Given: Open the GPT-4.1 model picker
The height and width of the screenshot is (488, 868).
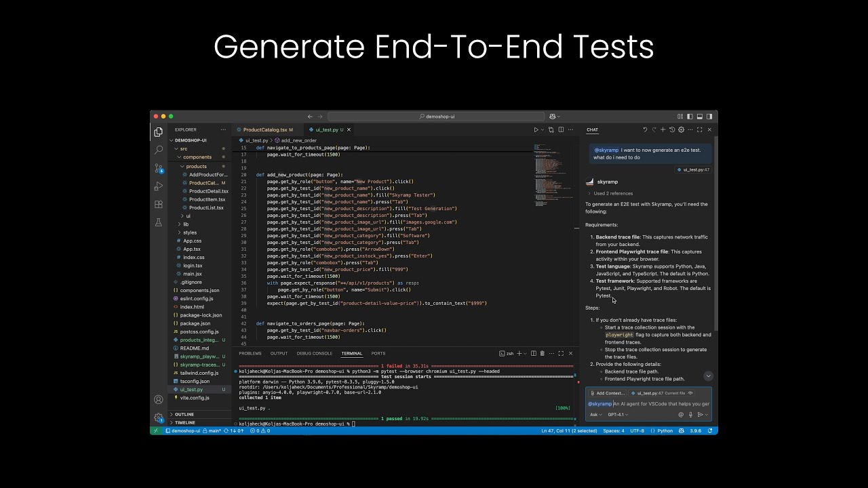Looking at the screenshot, I should (x=618, y=414).
